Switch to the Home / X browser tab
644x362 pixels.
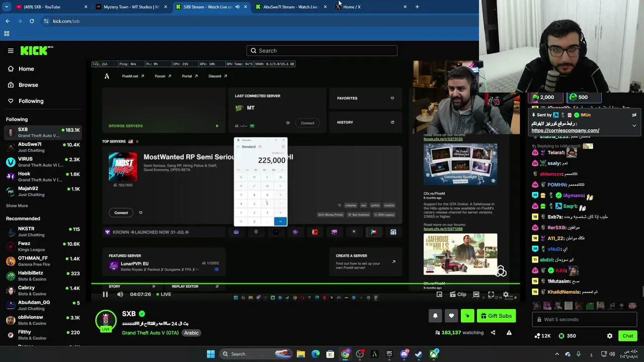[370, 7]
